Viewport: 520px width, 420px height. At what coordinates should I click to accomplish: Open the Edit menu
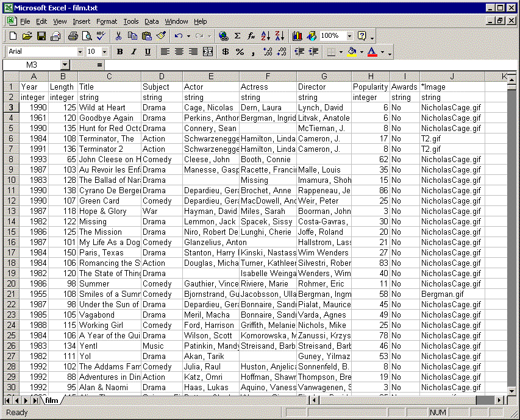click(41, 21)
